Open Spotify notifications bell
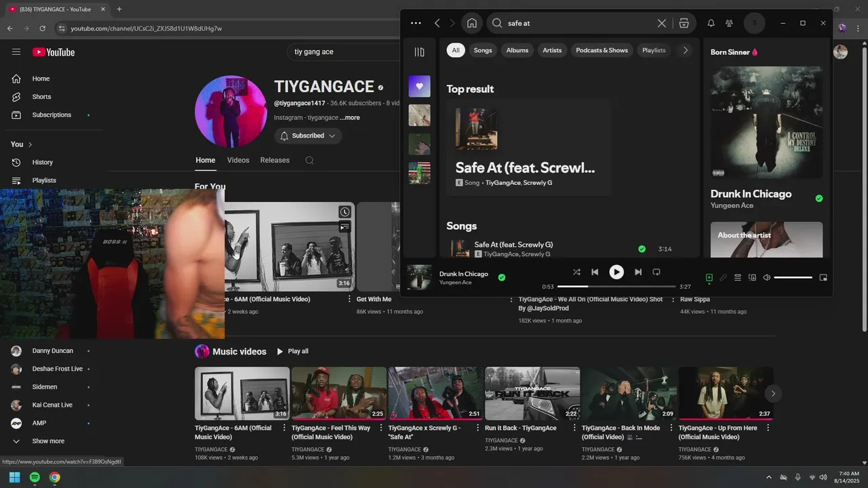The width and height of the screenshot is (868, 488). point(711,23)
